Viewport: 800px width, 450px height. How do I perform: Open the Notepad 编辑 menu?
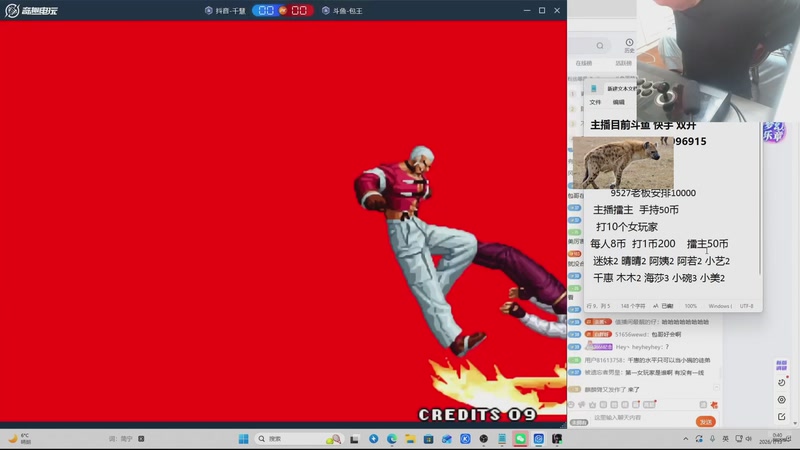tap(618, 102)
